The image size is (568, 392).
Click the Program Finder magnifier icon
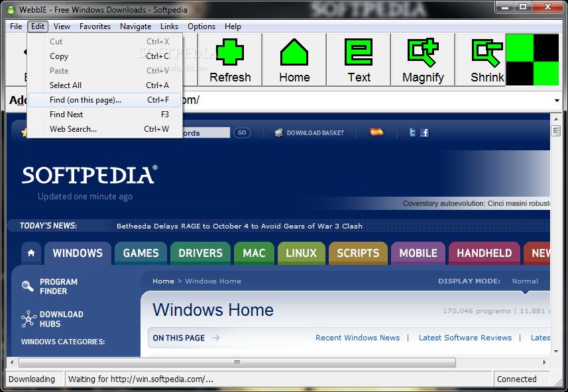[x=28, y=286]
